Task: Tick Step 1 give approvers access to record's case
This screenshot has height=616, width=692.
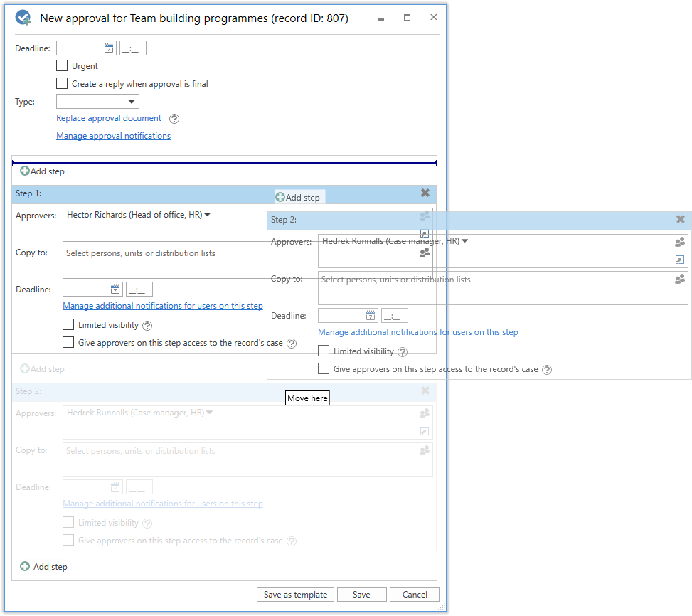Action: [x=68, y=342]
